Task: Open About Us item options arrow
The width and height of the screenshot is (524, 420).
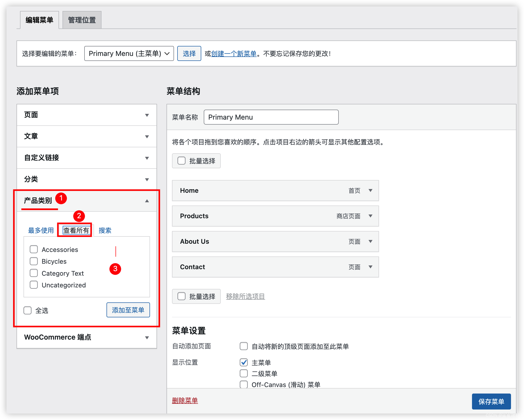Action: (x=370, y=241)
